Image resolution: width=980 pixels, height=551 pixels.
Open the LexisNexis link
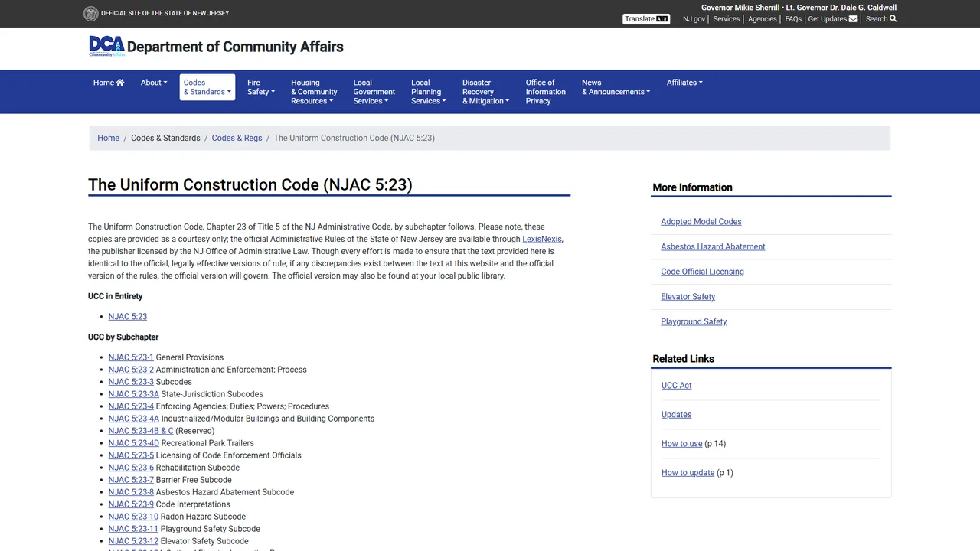click(542, 240)
